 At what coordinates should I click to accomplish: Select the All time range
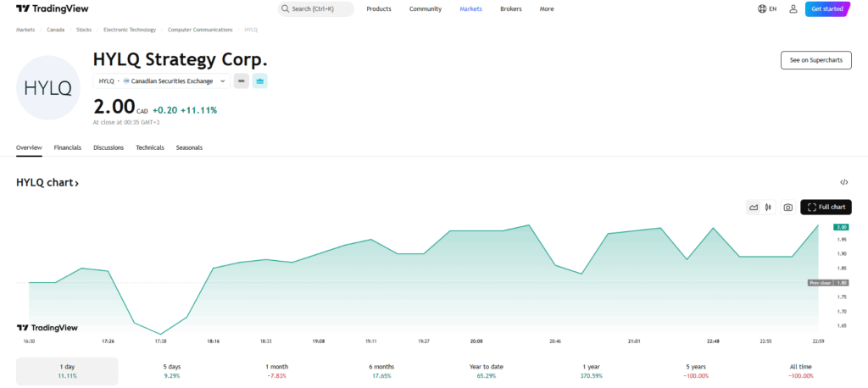(x=800, y=371)
